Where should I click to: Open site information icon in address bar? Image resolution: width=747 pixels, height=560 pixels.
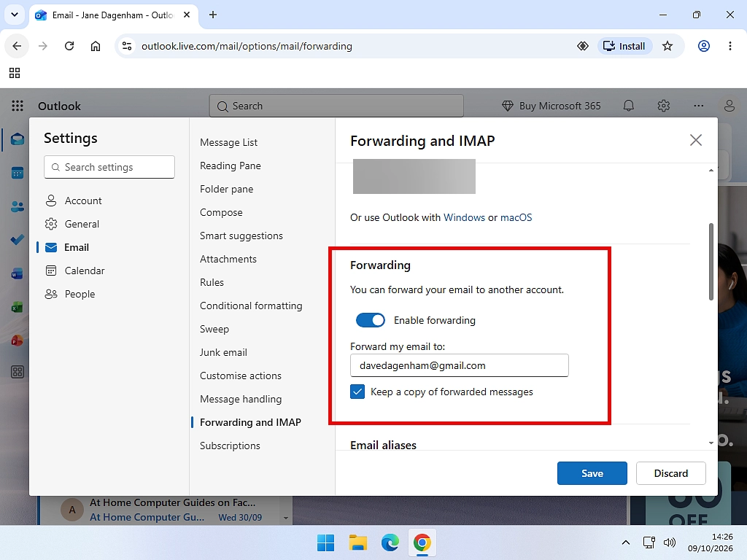pyautogui.click(x=127, y=46)
